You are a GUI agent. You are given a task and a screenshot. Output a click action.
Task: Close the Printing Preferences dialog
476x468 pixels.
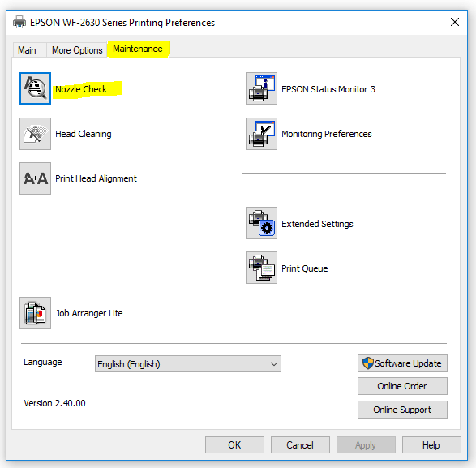click(x=455, y=22)
